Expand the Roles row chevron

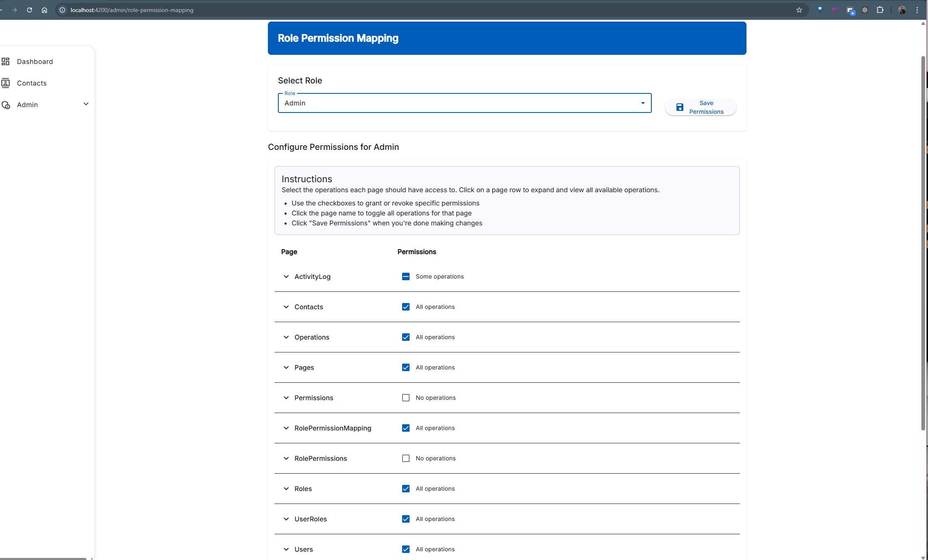[x=286, y=489]
